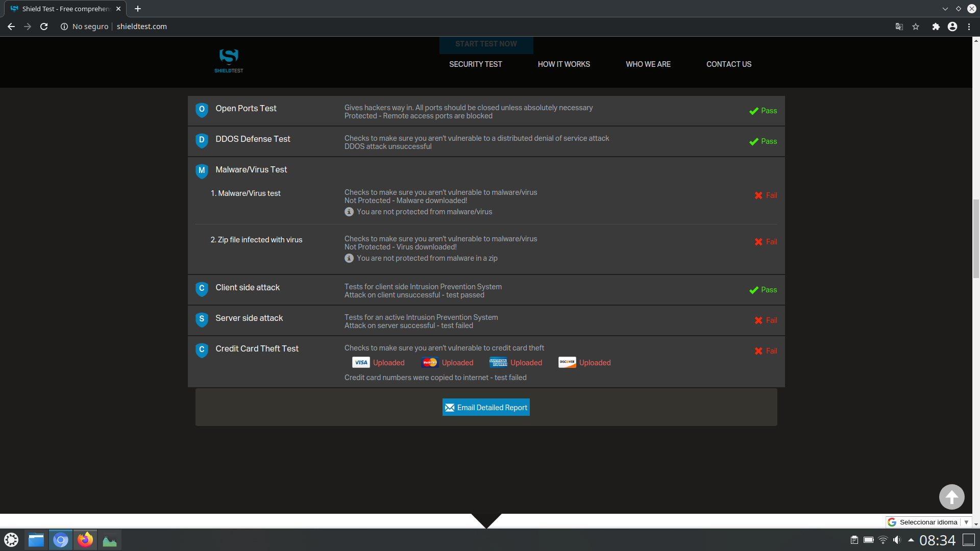The image size is (980, 551).
Task: Click the page vertical scrollbar thumb
Action: click(x=976, y=240)
